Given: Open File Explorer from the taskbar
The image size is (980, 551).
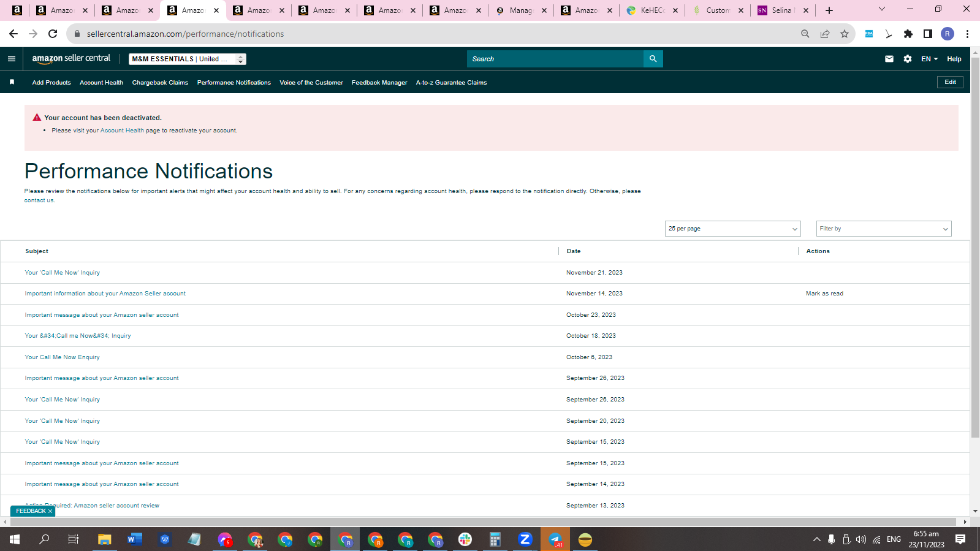Looking at the screenshot, I should [x=105, y=539].
